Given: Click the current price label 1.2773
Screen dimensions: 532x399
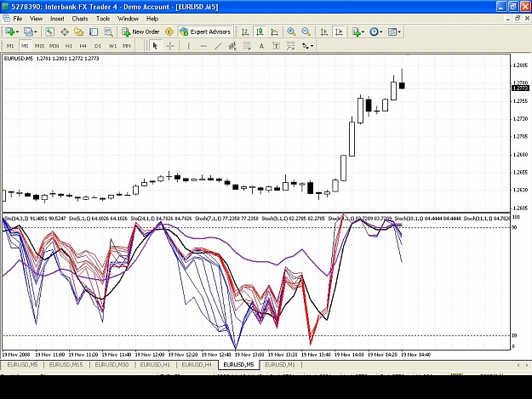Looking at the screenshot, I should (x=520, y=88).
